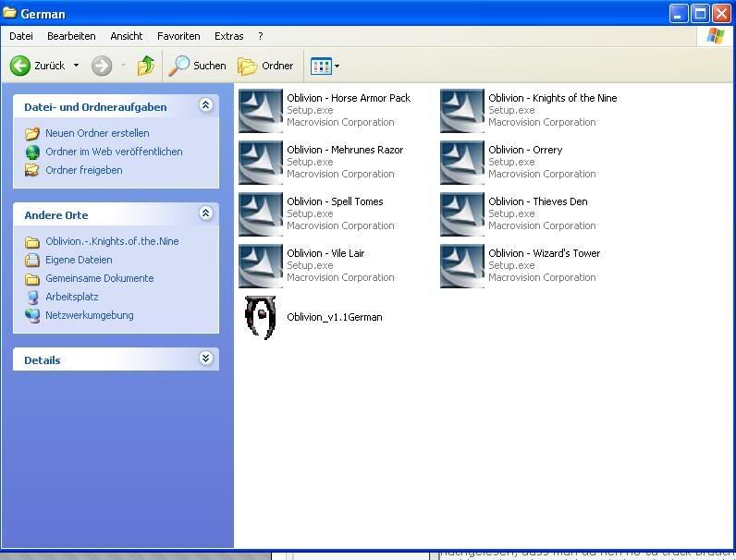Click file name 'Oblivion_v1.1German'
Screen dimensions: 736x560
(334, 317)
